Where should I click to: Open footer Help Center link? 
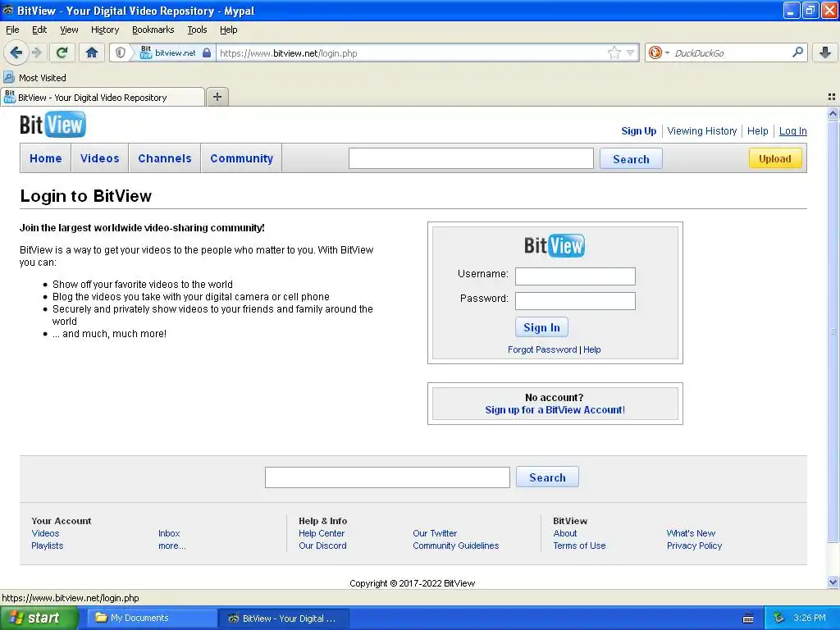click(322, 533)
